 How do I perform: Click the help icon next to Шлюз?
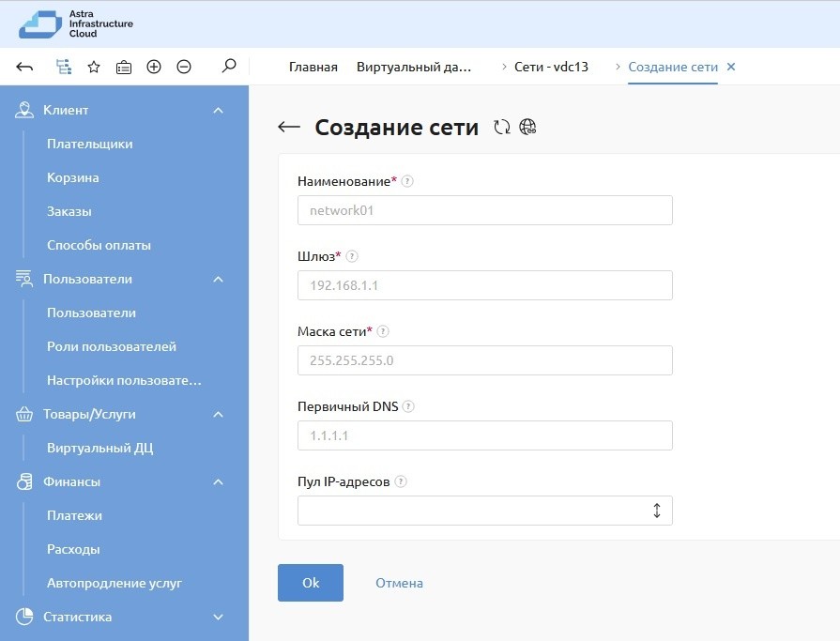[352, 256]
